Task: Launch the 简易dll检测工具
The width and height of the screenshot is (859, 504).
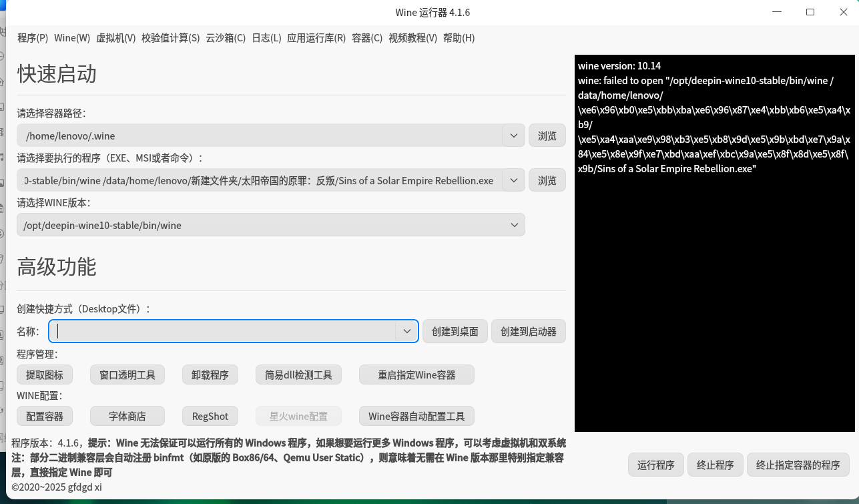Action: [298, 375]
